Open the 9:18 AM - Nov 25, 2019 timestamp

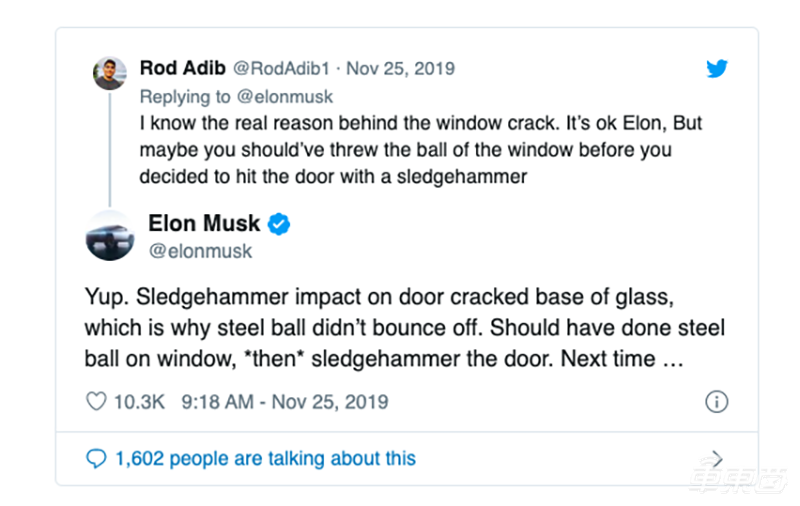pos(285,402)
